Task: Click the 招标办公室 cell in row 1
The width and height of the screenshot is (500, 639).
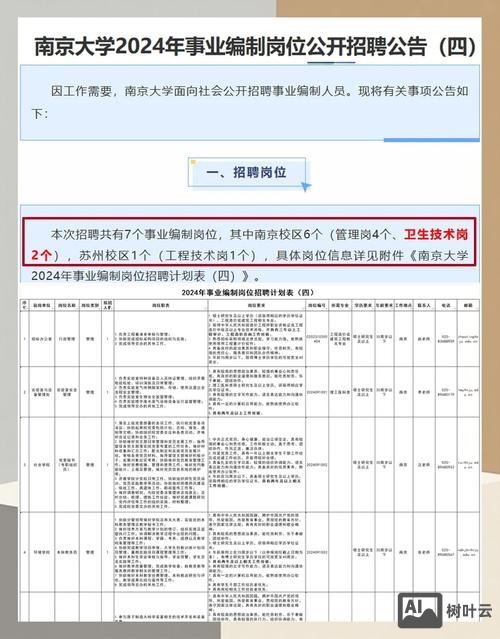Action: pyautogui.click(x=42, y=339)
